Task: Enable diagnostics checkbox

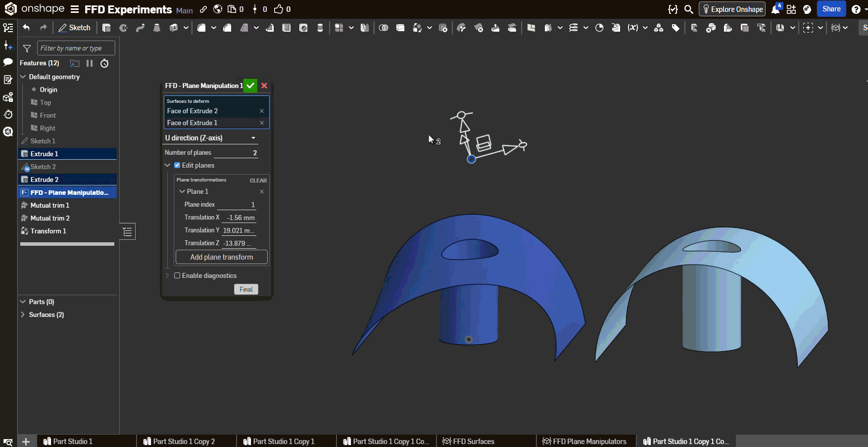Action: click(177, 275)
